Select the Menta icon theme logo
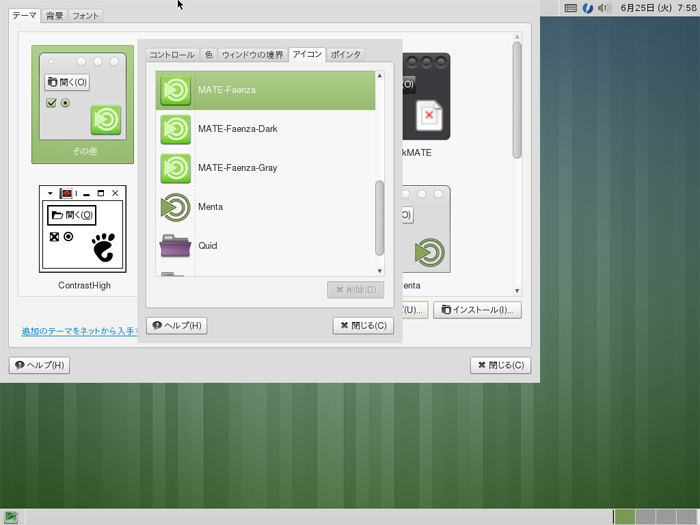 tap(175, 207)
